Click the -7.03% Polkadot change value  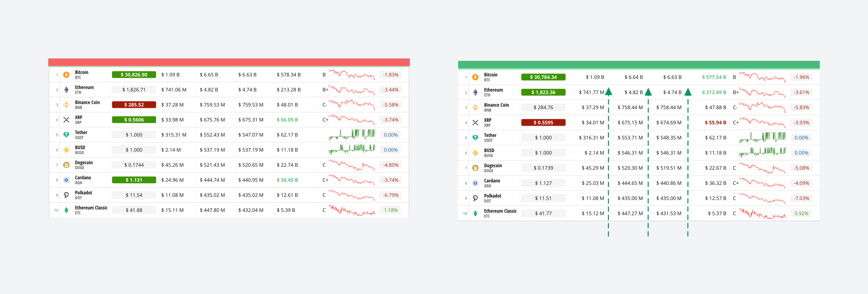pyautogui.click(x=801, y=198)
